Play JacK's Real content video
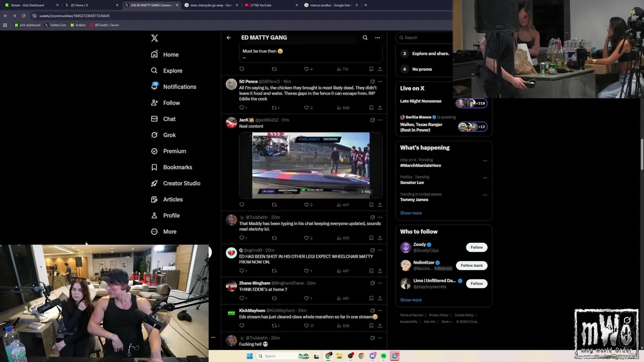Viewport: 644px width, 362px height. (311, 165)
